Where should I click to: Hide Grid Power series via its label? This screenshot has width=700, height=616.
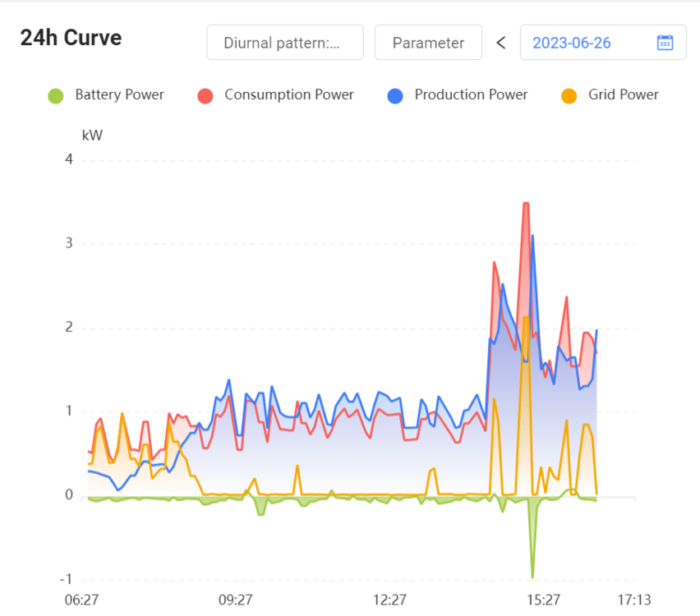click(623, 95)
